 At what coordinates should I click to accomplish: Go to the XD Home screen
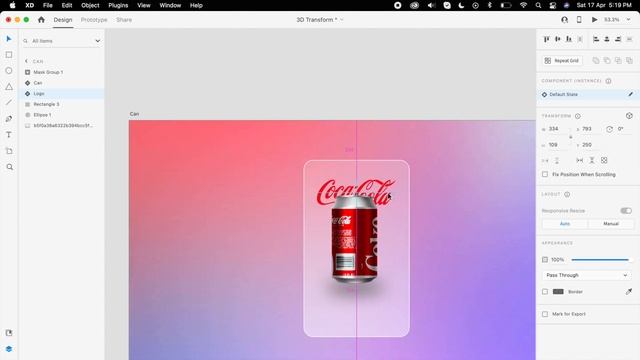(x=41, y=20)
